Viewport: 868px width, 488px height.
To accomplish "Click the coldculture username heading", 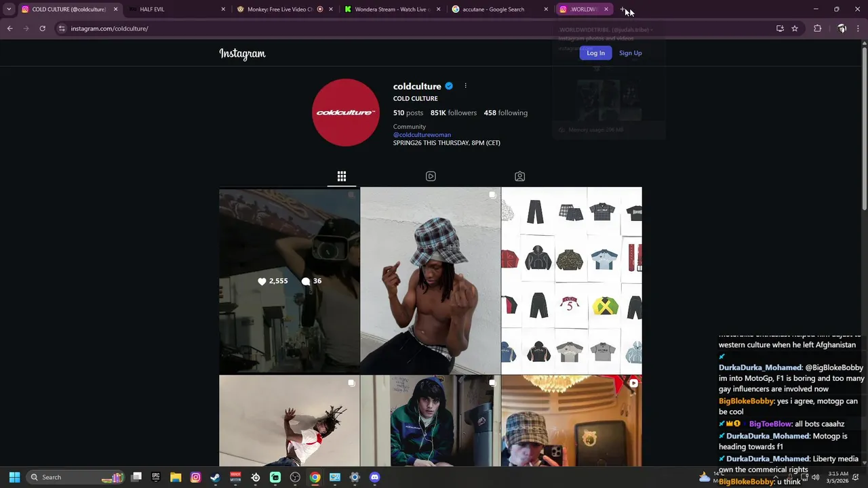I will pyautogui.click(x=417, y=86).
